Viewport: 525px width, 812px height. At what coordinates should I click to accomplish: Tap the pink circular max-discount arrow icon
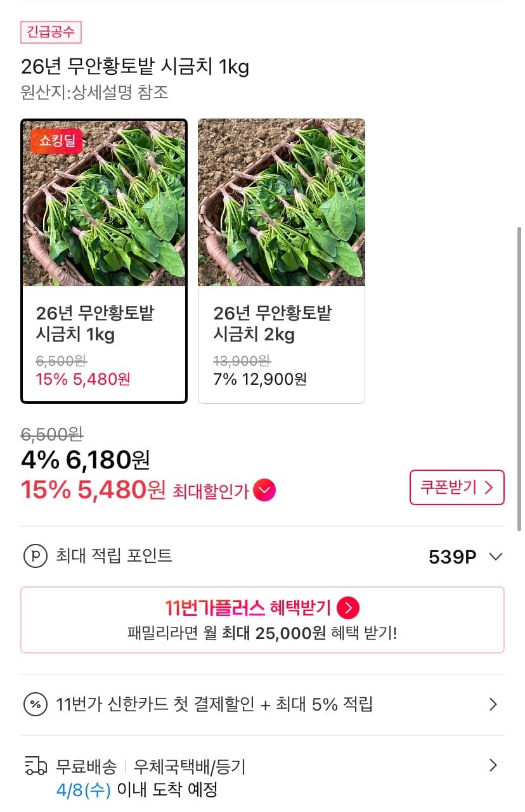264,490
